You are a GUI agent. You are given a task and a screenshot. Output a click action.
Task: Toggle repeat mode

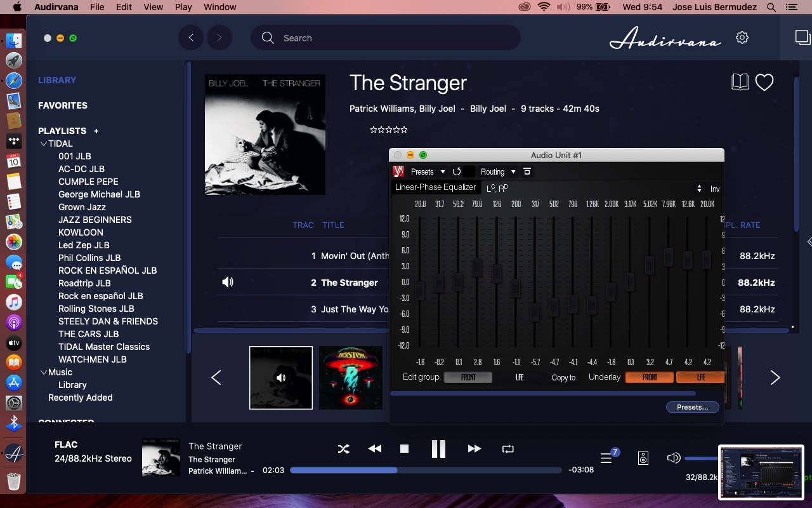click(x=507, y=449)
